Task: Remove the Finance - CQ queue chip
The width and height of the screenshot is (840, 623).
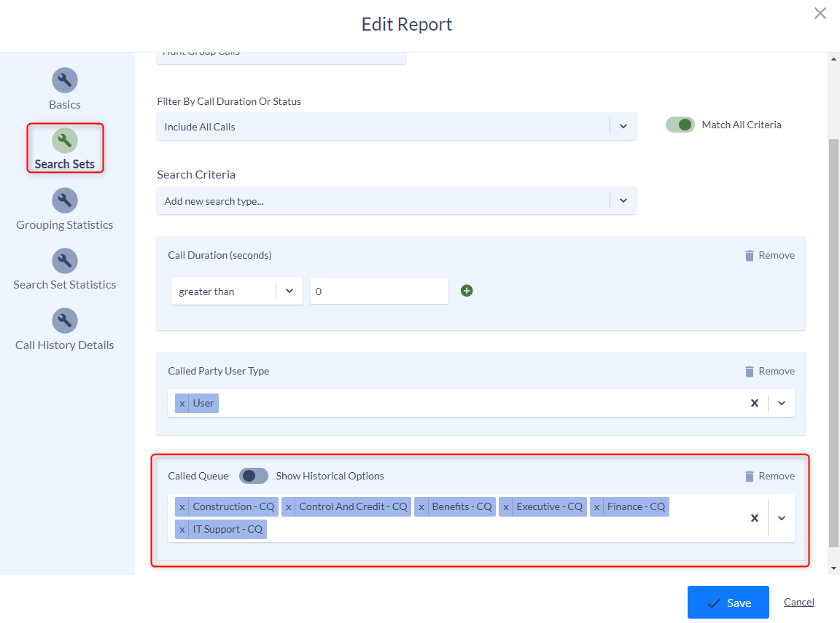Action: pos(596,506)
